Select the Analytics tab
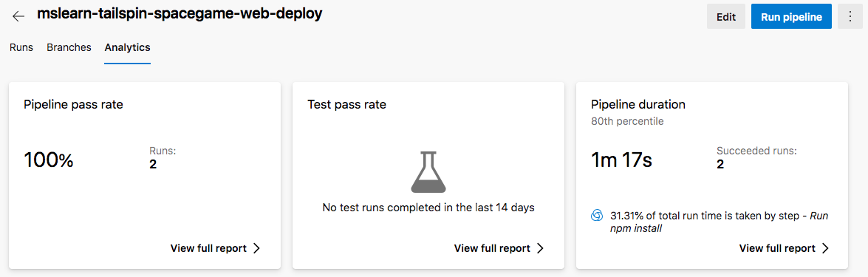 coord(127,47)
